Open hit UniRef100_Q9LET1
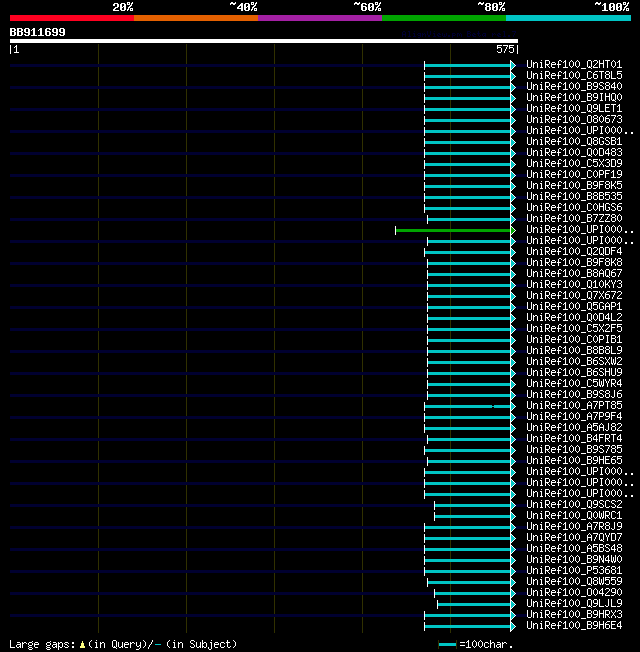Image resolution: width=640 pixels, height=652 pixels. (574, 108)
